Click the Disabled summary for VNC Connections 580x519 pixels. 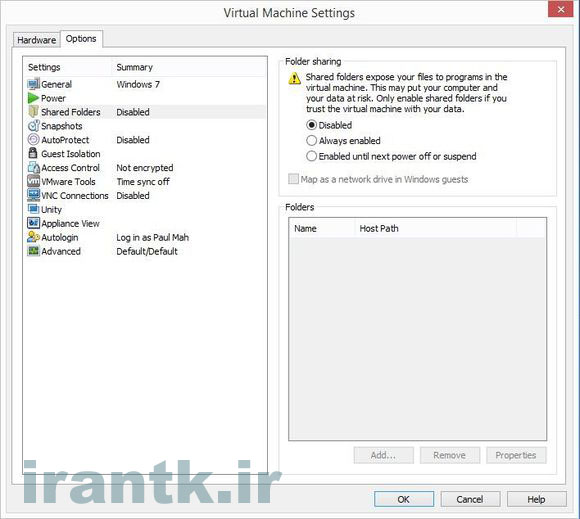click(133, 196)
